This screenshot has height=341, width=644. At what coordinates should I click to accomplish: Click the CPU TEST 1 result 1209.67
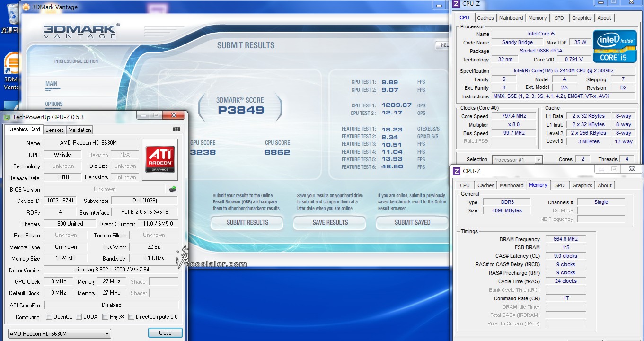(397, 105)
